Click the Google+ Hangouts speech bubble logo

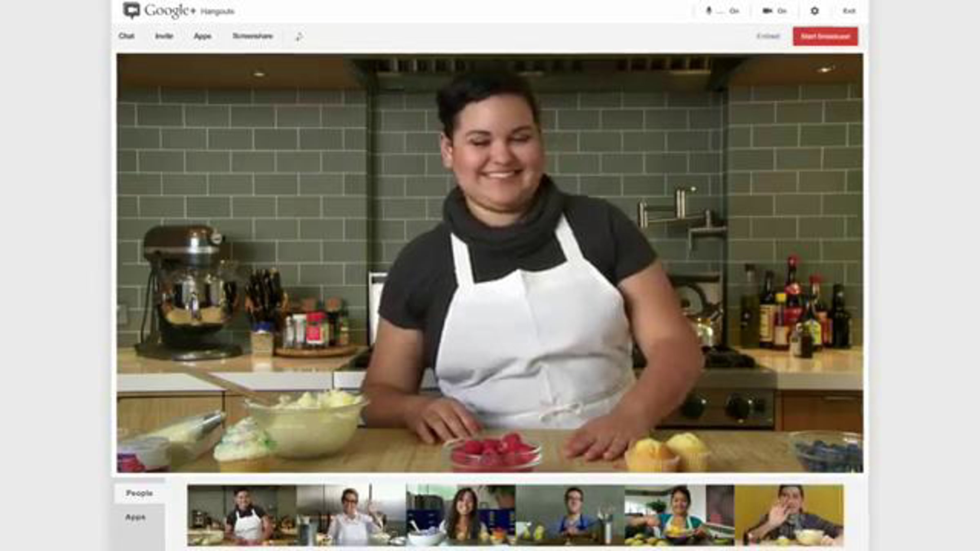coord(131,10)
